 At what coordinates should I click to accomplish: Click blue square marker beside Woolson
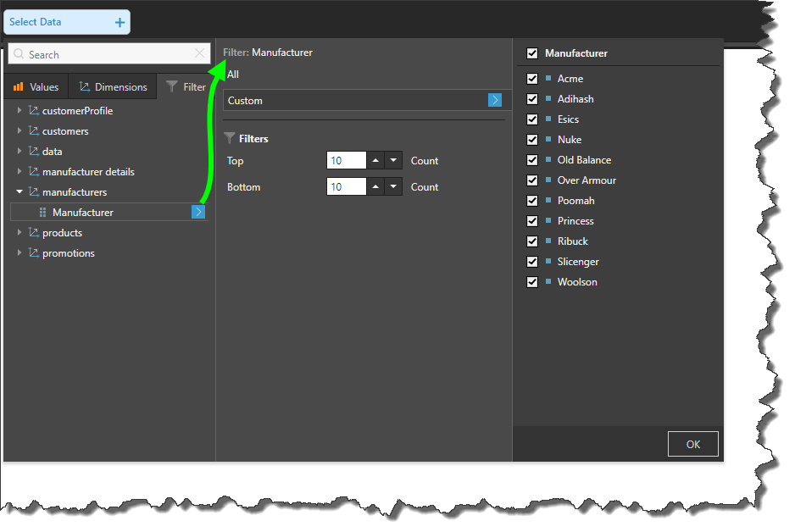[x=548, y=281]
